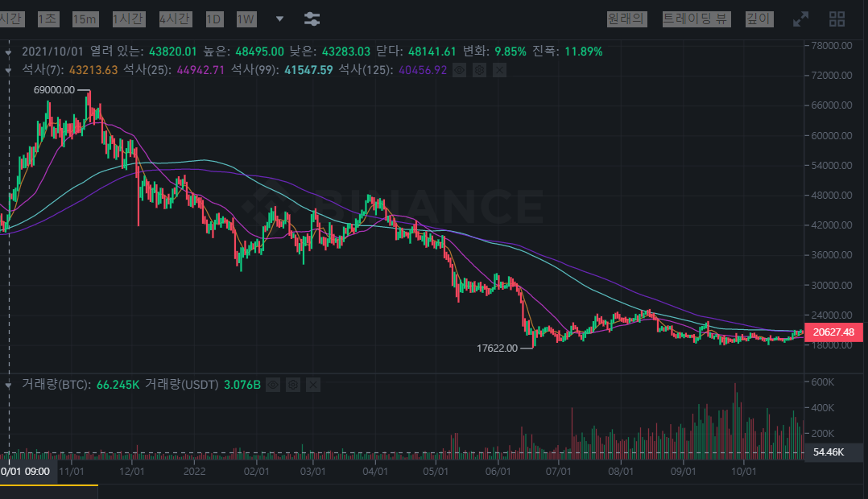Click the 석사(99) value 41547.59
The height and width of the screenshot is (499, 868).
point(308,70)
